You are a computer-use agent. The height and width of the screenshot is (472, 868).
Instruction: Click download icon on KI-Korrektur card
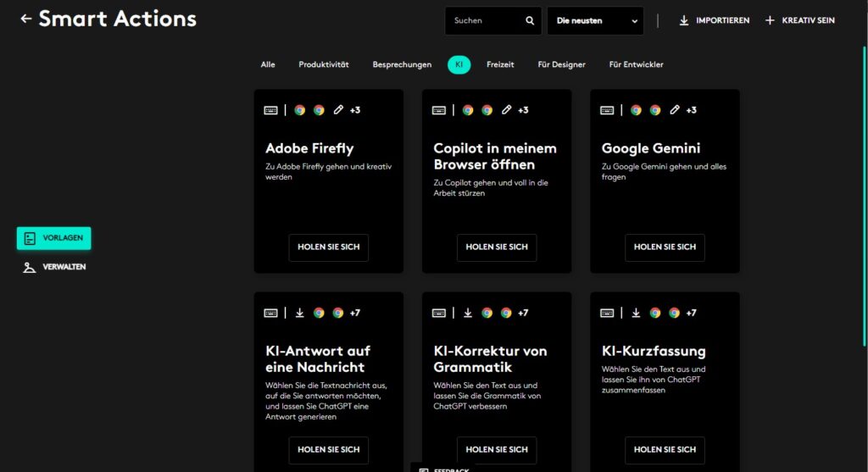click(x=468, y=314)
